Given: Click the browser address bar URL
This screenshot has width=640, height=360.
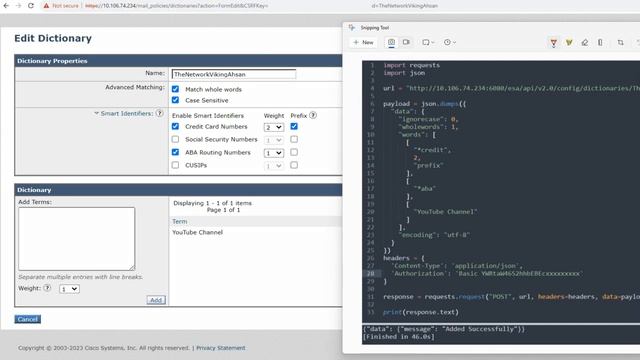Looking at the screenshot, I should coord(176,6).
